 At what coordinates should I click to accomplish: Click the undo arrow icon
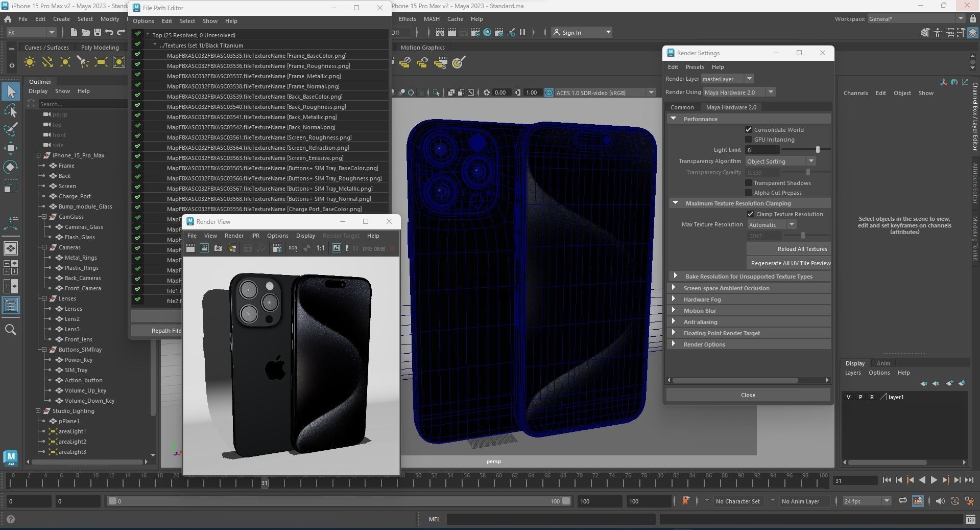[109, 32]
